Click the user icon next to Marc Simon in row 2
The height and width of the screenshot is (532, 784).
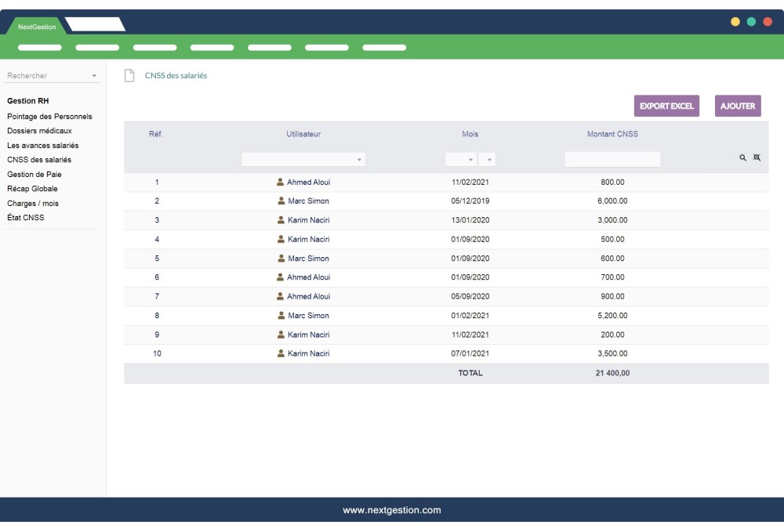(x=279, y=201)
